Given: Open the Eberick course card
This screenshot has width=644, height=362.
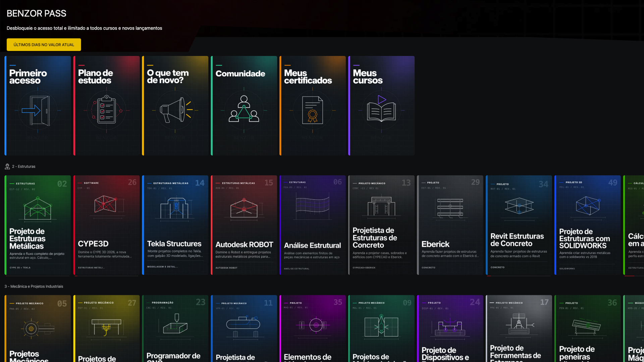Looking at the screenshot, I should pyautogui.click(x=450, y=225).
